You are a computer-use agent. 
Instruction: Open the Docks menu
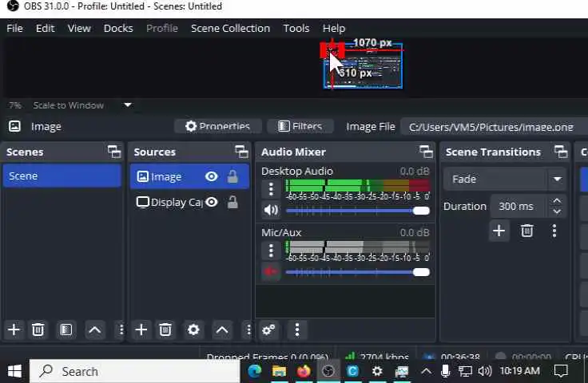(x=118, y=28)
